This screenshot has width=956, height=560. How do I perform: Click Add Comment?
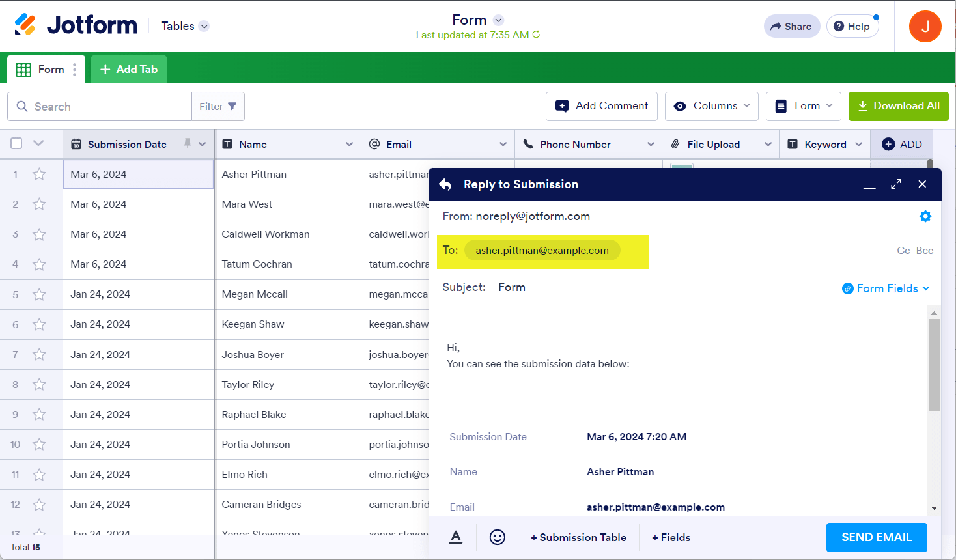tap(602, 106)
